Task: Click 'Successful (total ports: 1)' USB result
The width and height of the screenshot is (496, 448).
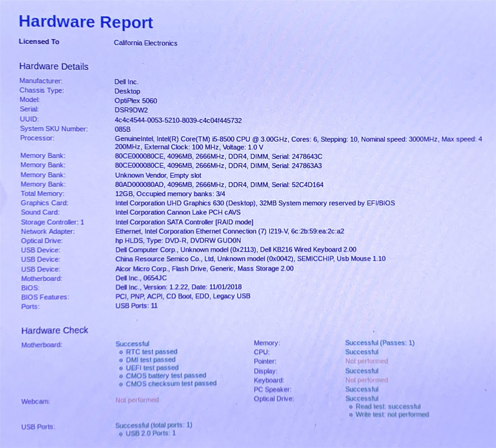Action: 154,425
